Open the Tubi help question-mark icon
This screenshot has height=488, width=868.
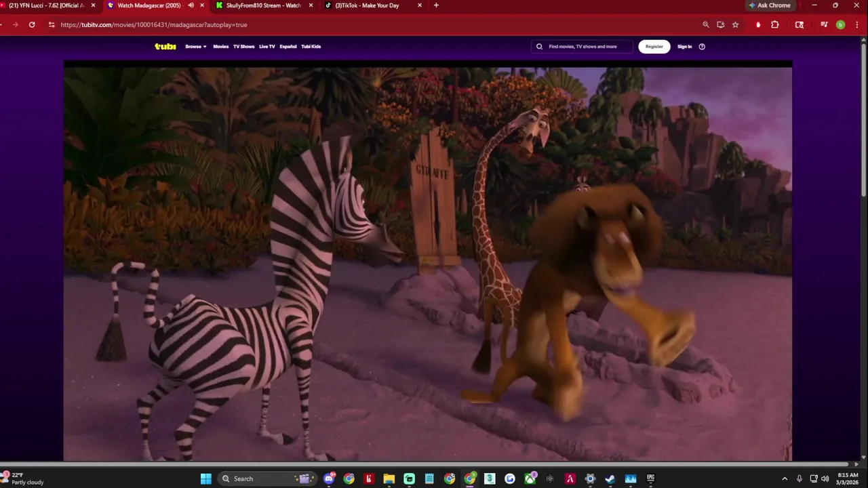[x=702, y=47]
